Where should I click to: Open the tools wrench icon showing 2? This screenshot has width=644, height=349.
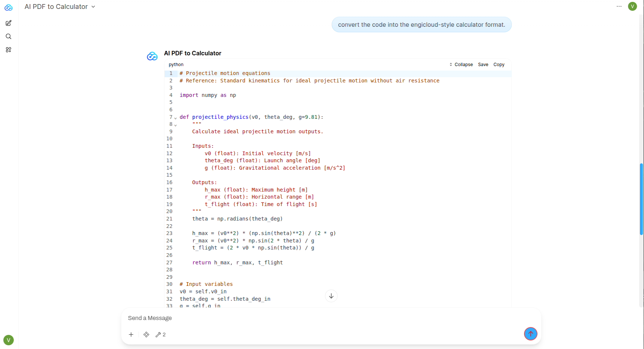pos(160,335)
